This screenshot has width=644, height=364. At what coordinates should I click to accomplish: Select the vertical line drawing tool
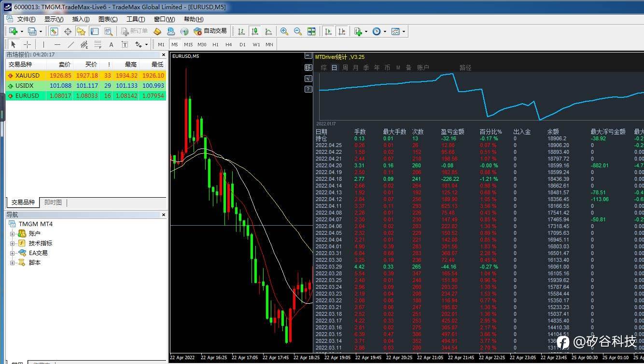pyautogui.click(x=43, y=44)
